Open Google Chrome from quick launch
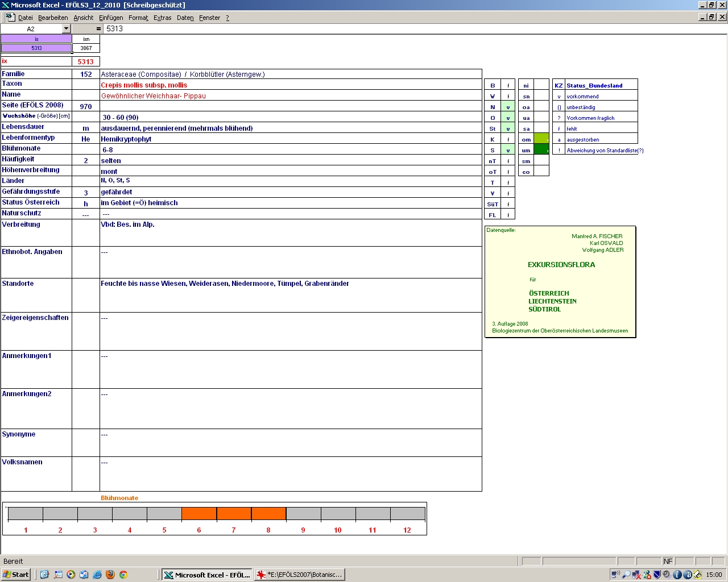Viewport: 728px width, 582px height. [x=123, y=575]
